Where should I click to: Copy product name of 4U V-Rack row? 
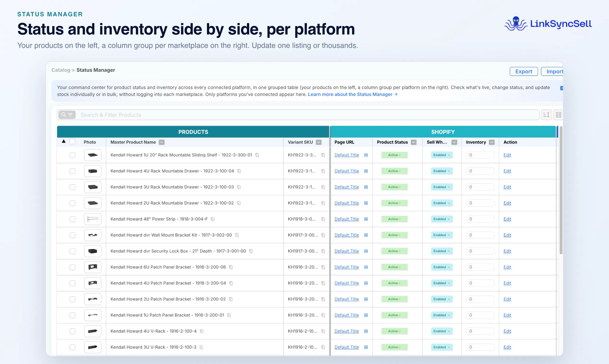pyautogui.click(x=202, y=331)
